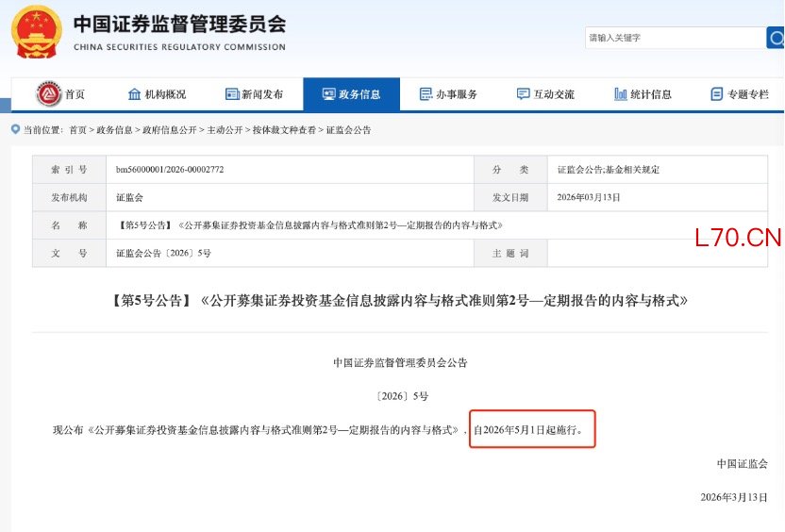
Task: Open 政府信息公开 breadcrumb link
Action: pyautogui.click(x=170, y=130)
